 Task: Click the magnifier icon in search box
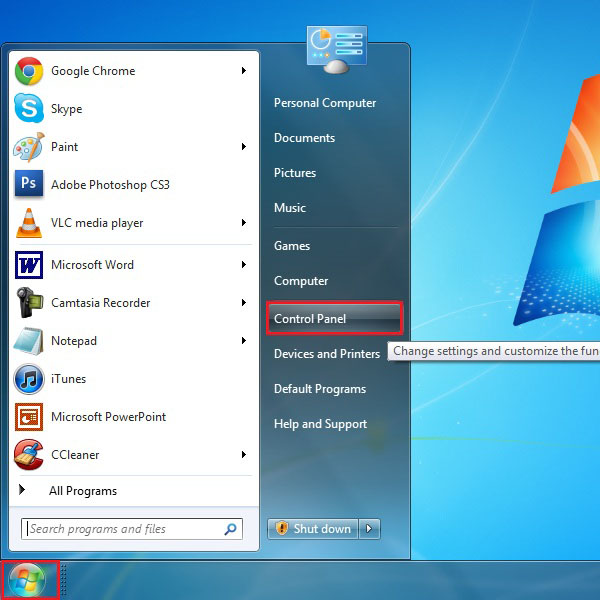tap(230, 529)
